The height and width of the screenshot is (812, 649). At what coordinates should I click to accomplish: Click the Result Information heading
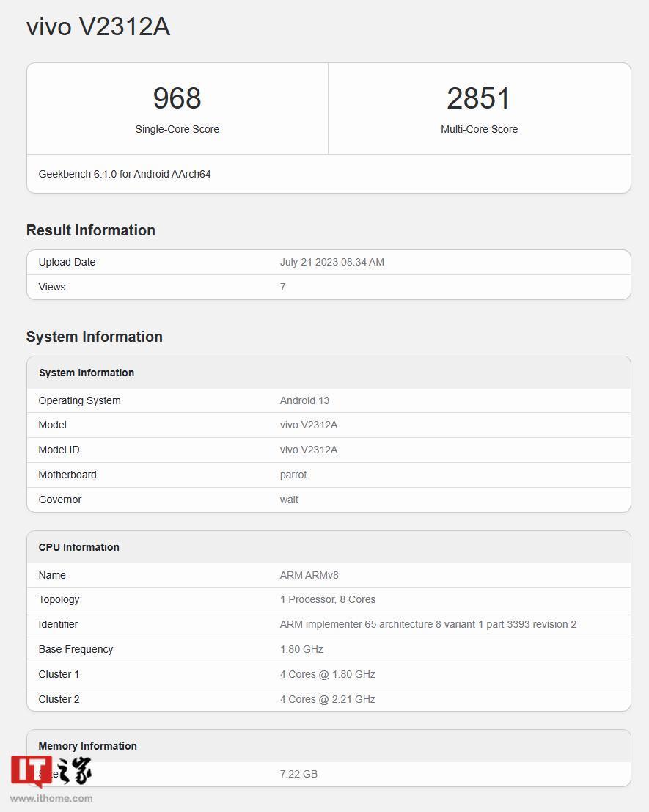click(x=91, y=230)
